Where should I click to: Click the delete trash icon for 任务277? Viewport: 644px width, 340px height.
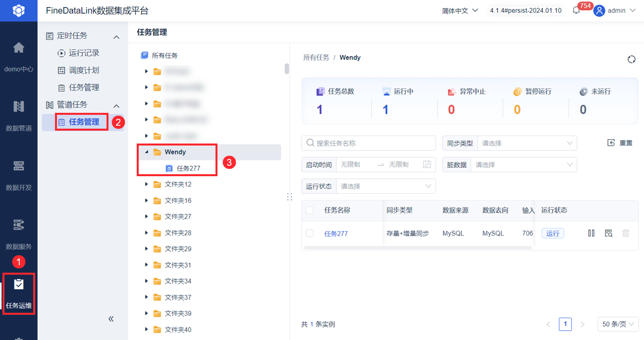(x=626, y=233)
